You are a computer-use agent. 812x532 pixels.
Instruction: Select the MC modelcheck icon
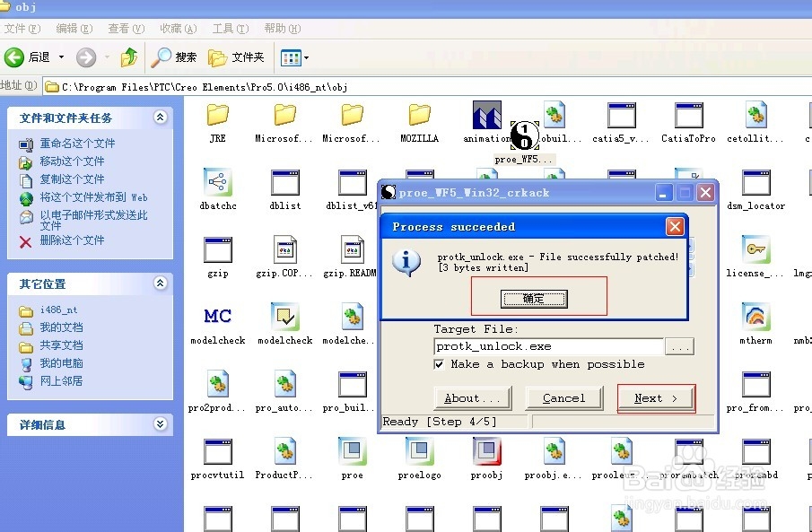click(217, 316)
